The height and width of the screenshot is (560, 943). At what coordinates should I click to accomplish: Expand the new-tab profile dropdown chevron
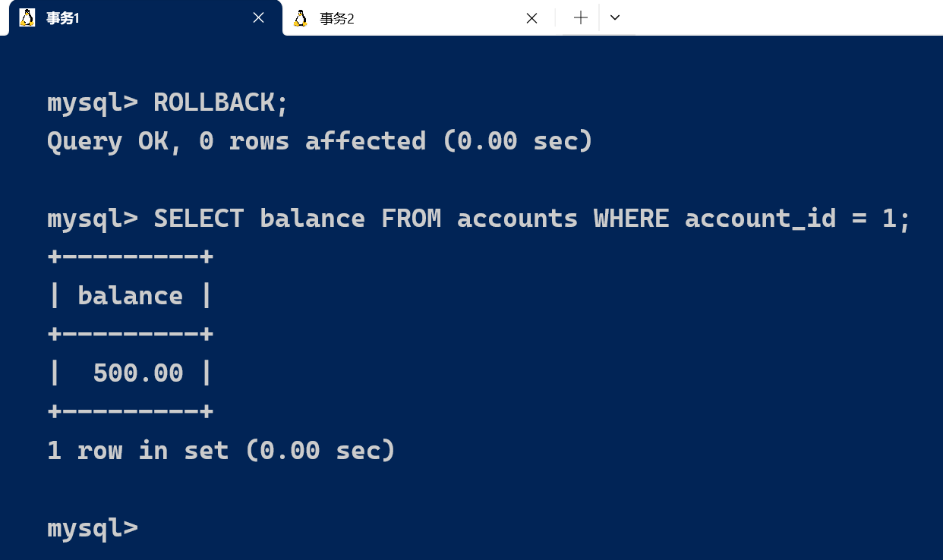pyautogui.click(x=615, y=17)
